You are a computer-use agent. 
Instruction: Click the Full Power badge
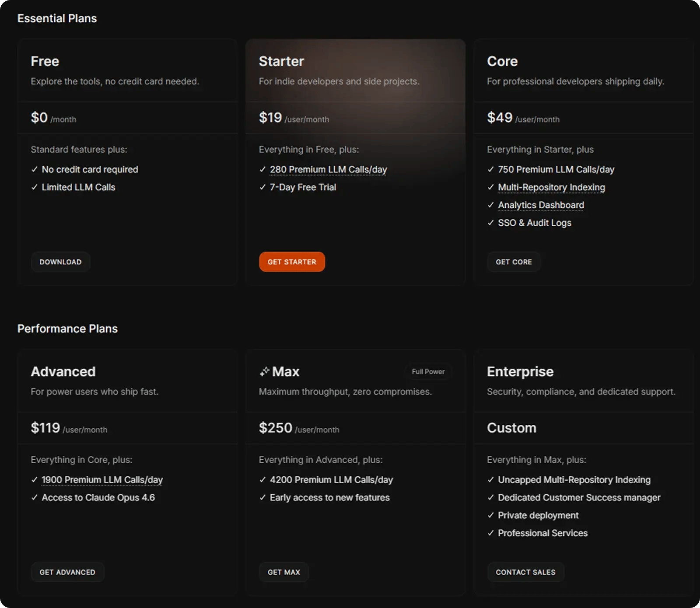coord(427,371)
